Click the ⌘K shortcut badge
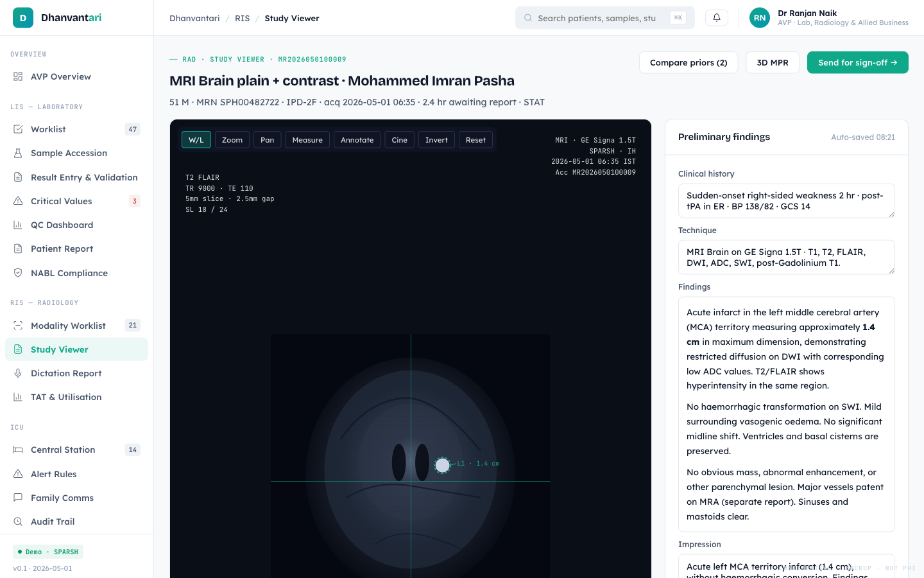The image size is (924, 578). click(x=678, y=18)
